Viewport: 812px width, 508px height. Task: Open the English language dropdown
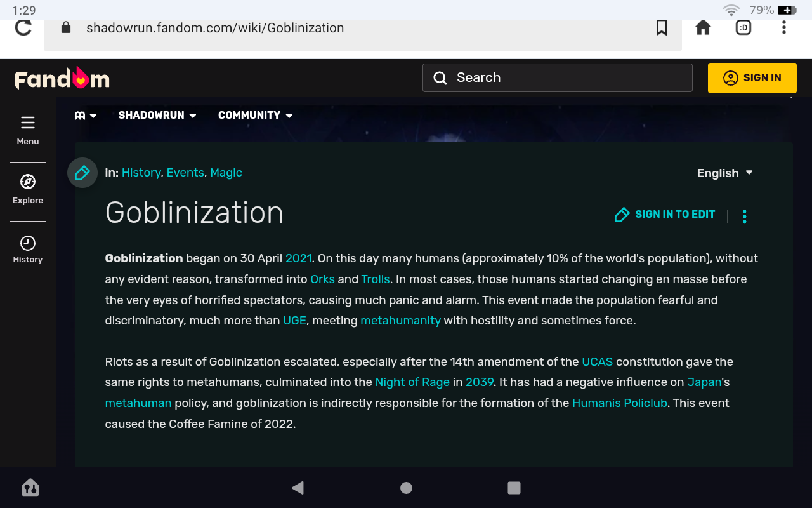(725, 173)
